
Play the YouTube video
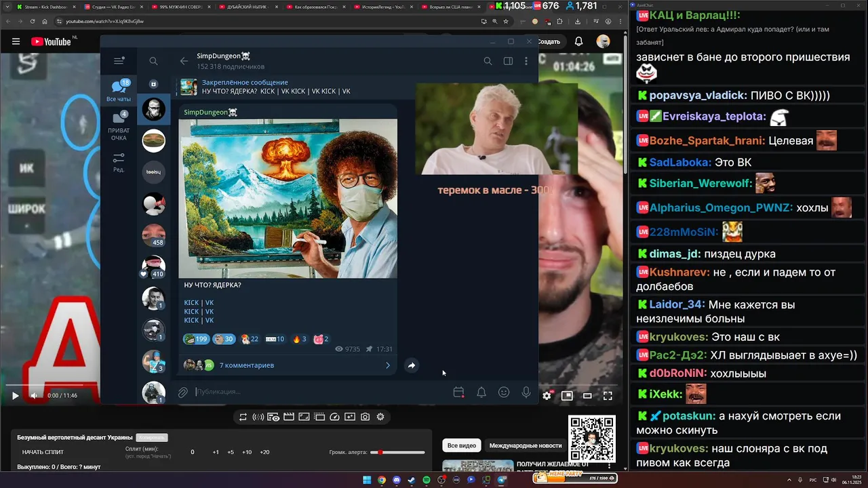pyautogui.click(x=15, y=395)
